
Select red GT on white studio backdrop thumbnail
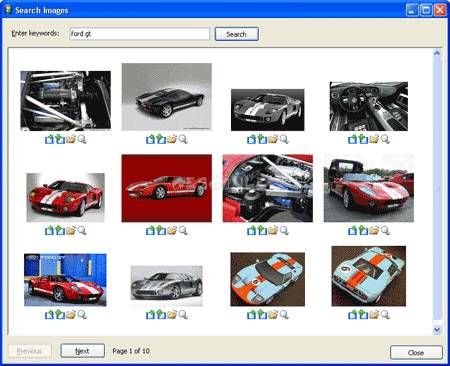point(66,197)
